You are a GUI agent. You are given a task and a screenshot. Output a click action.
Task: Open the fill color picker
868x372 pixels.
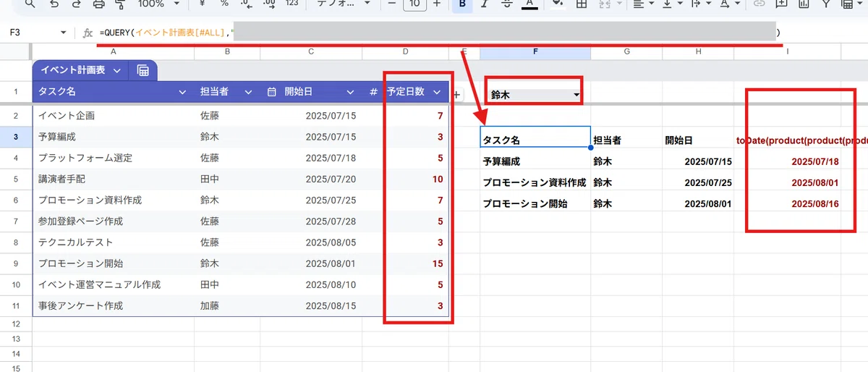point(557,4)
